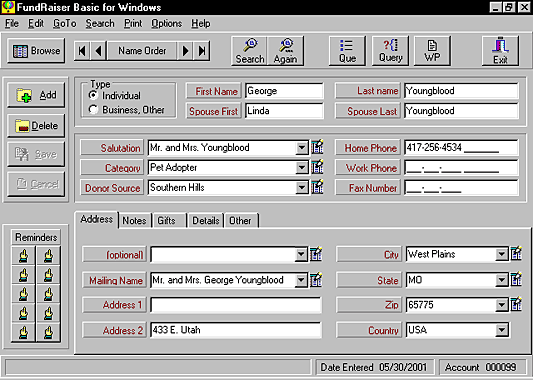Click the Address 1 input field
The image size is (533, 380).
tap(236, 305)
